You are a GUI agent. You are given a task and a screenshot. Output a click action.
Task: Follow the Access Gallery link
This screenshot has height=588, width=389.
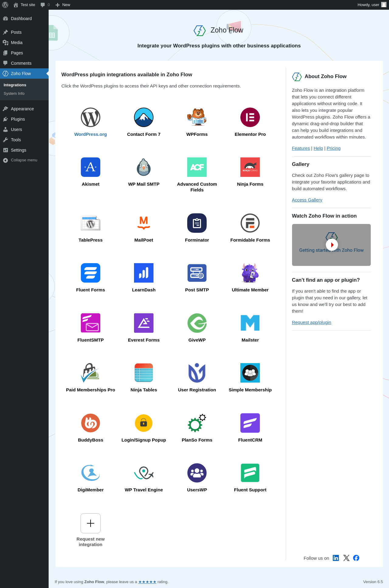coord(307,200)
